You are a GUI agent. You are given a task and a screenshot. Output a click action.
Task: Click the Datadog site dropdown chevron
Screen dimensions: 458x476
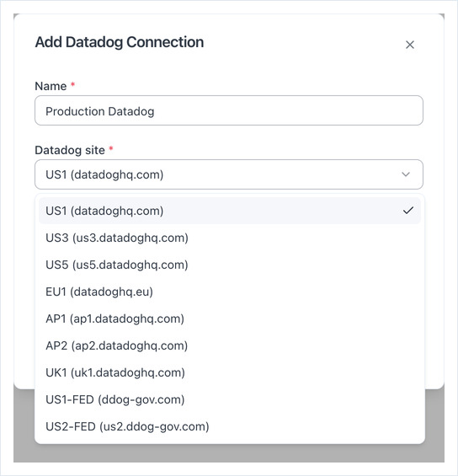(406, 174)
